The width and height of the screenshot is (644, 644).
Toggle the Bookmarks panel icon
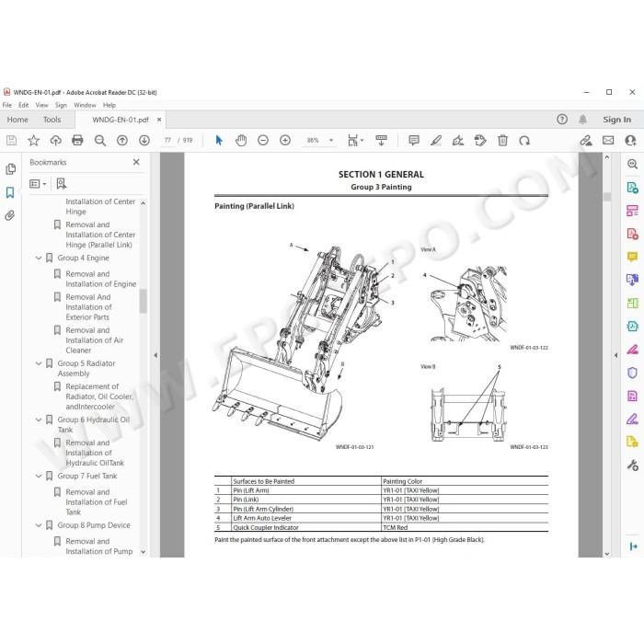pyautogui.click(x=10, y=192)
